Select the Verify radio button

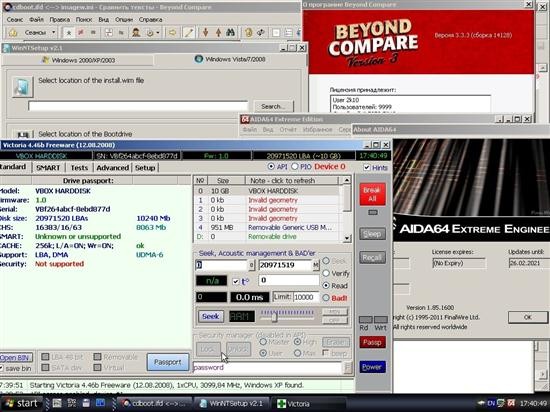pos(326,273)
